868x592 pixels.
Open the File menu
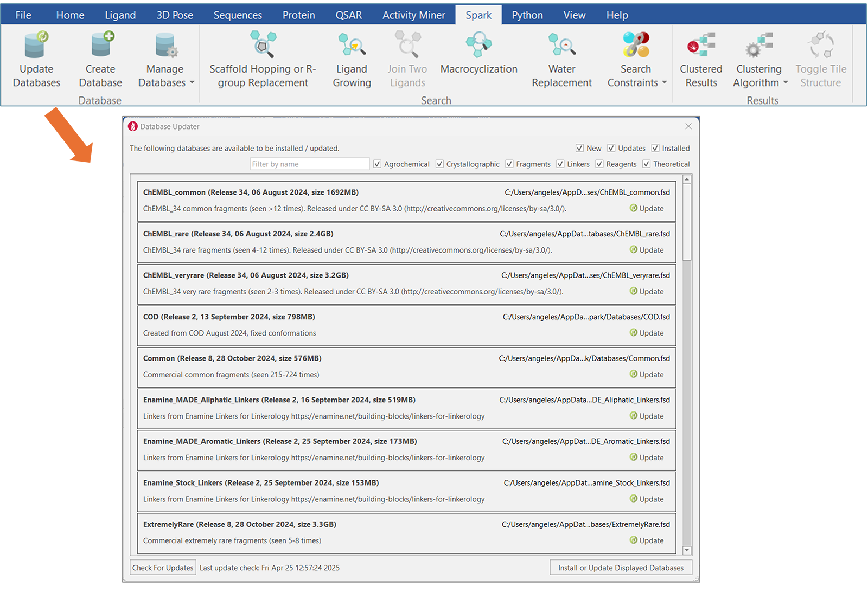[23, 15]
